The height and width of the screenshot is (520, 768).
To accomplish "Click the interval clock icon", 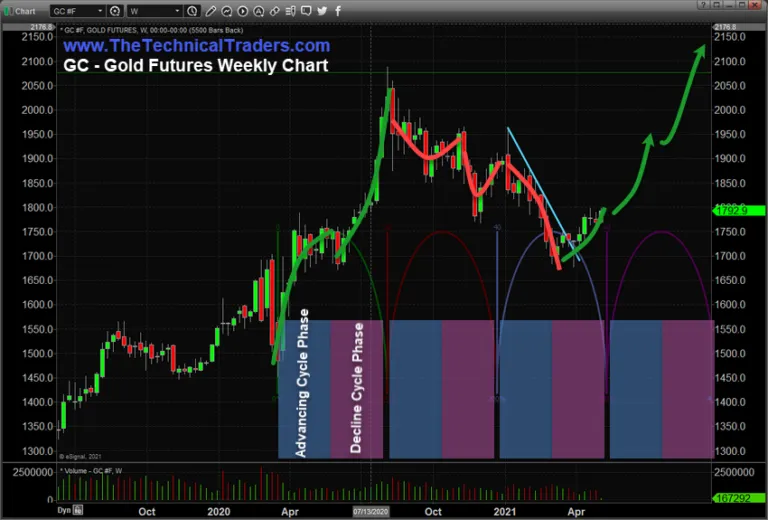I will click(x=192, y=11).
